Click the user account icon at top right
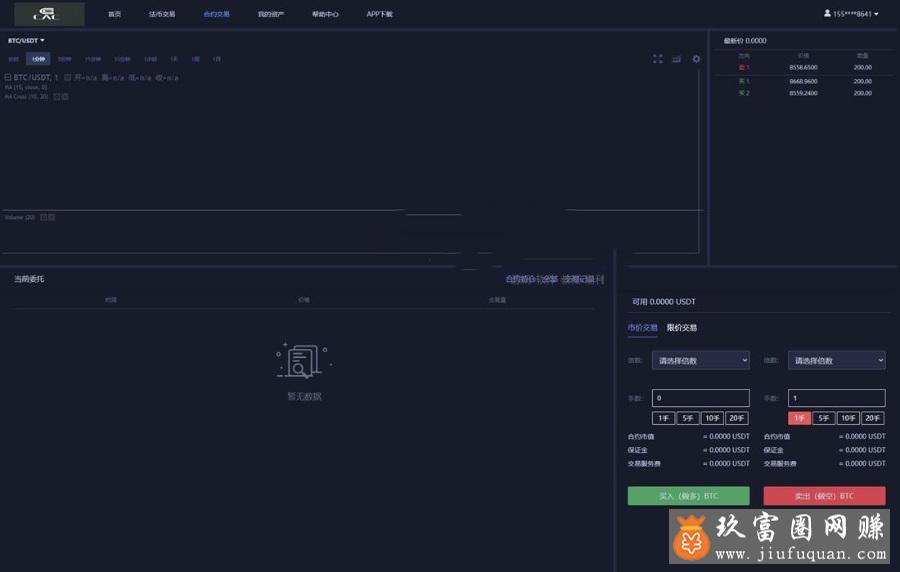The image size is (900, 572). point(827,14)
